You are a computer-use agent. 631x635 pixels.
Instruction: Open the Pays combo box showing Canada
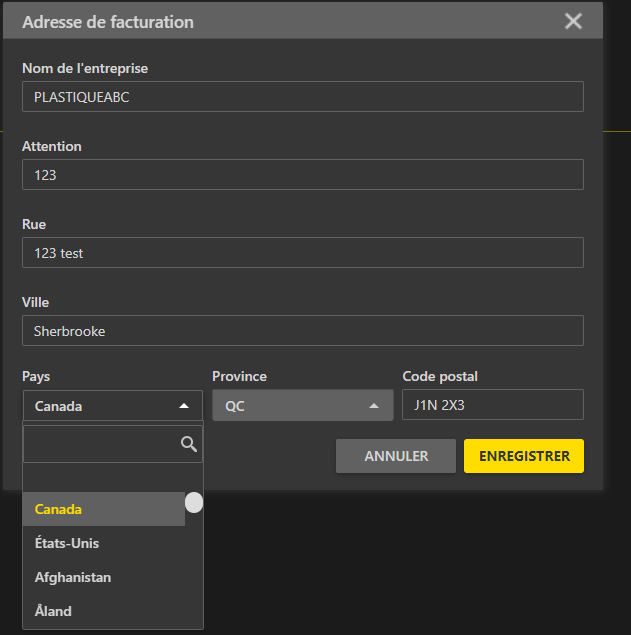click(x=113, y=405)
